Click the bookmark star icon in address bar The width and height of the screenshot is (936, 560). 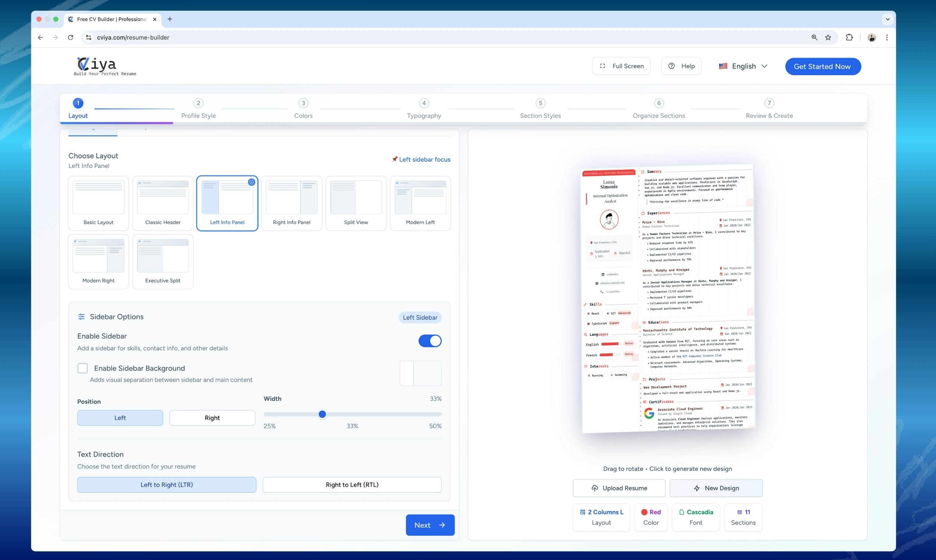(828, 37)
